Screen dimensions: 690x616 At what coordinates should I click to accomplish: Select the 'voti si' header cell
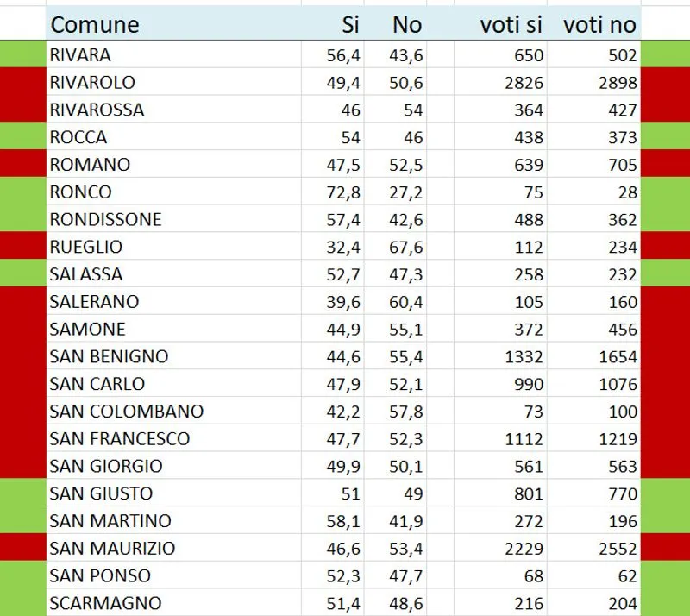[500, 25]
